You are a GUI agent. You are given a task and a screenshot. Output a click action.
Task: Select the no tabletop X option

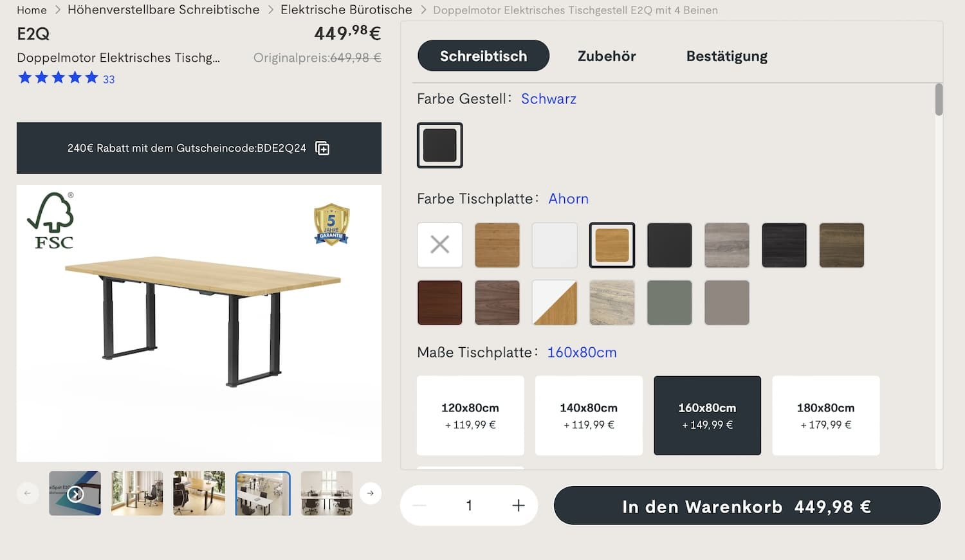click(440, 245)
